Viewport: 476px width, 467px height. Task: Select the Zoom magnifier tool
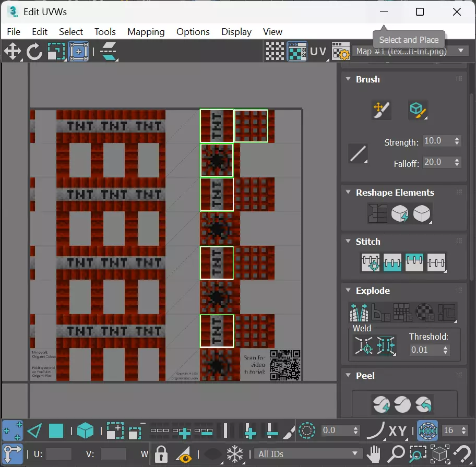click(396, 454)
